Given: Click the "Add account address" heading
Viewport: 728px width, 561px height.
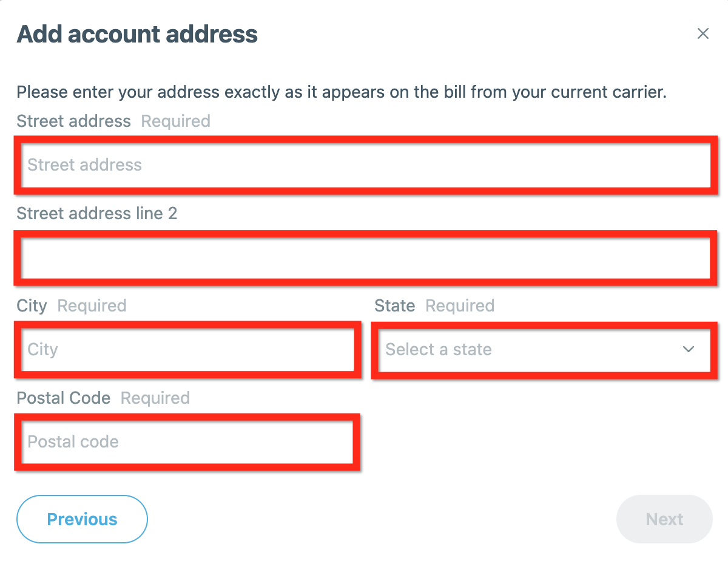Looking at the screenshot, I should click(137, 34).
